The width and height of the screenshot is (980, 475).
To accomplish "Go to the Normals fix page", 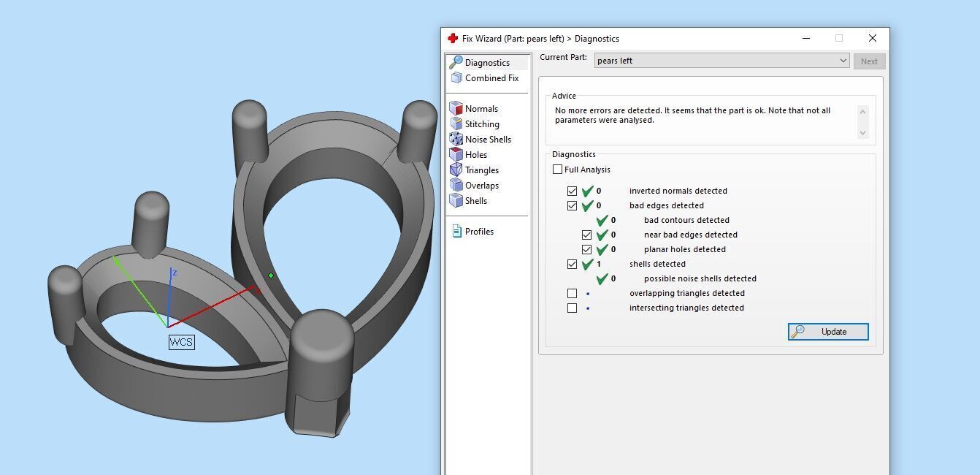I will tap(481, 109).
